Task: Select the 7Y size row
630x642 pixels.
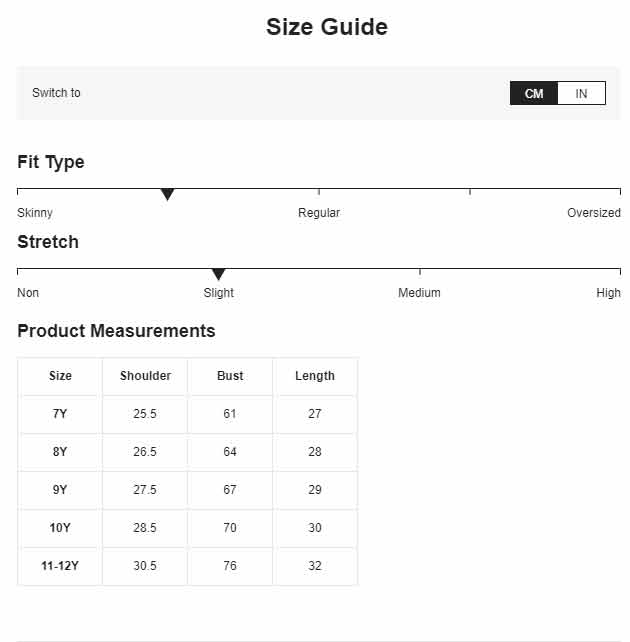Action: coord(188,414)
